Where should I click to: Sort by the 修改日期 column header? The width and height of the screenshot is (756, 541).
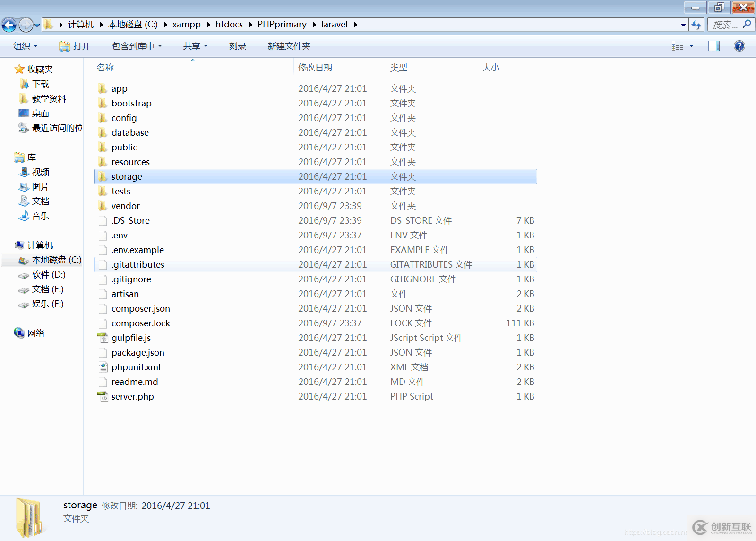pos(315,67)
